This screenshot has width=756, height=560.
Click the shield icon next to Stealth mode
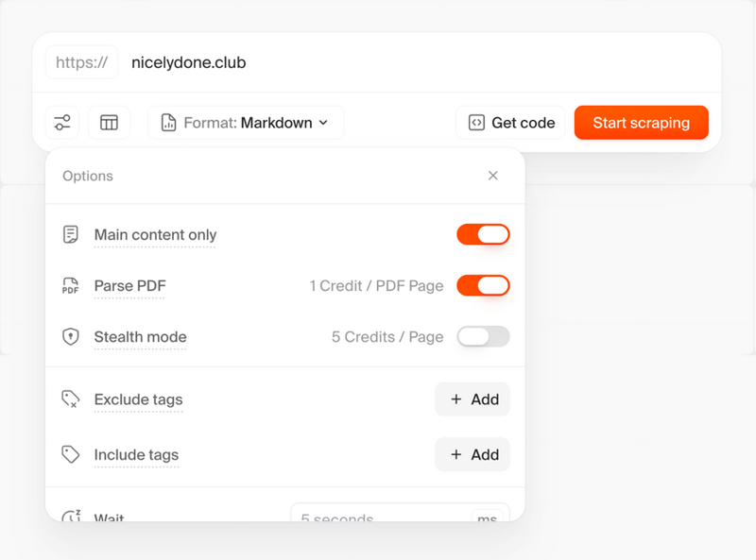(70, 336)
